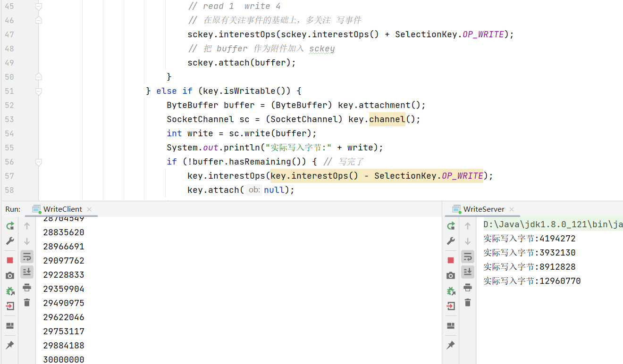Click line number 57 in the gutter
Viewport: 623px width, 364px height.
(9, 176)
